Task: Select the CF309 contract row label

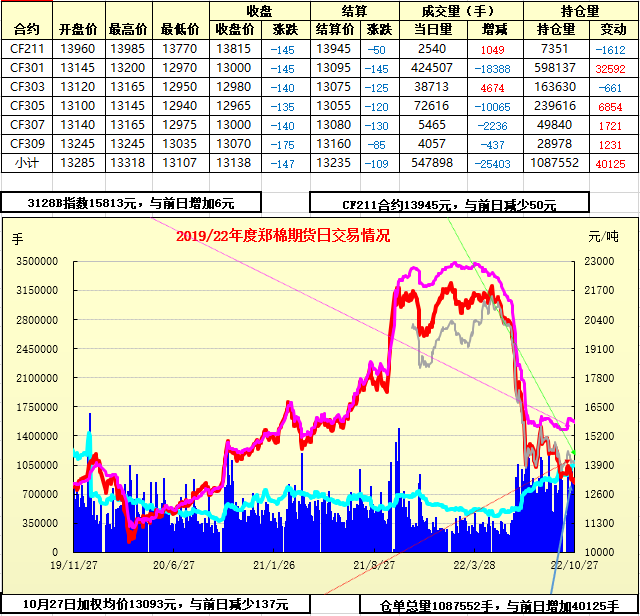Action: 28,143
